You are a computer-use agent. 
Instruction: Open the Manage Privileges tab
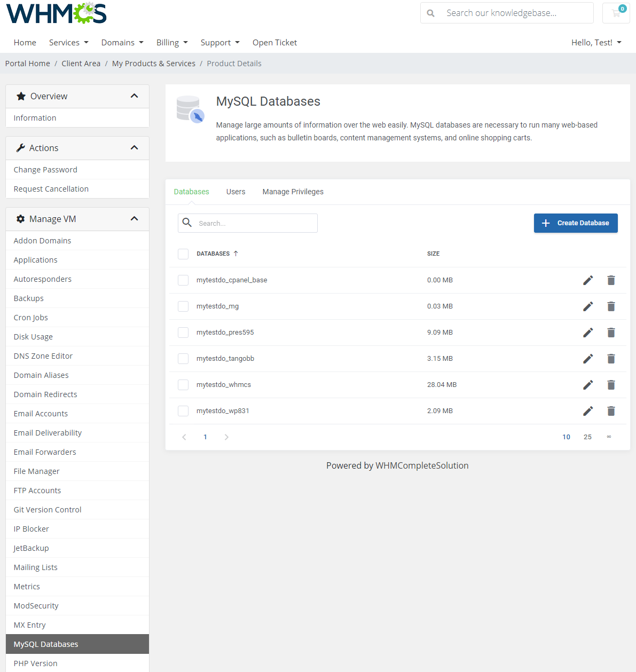pos(293,192)
